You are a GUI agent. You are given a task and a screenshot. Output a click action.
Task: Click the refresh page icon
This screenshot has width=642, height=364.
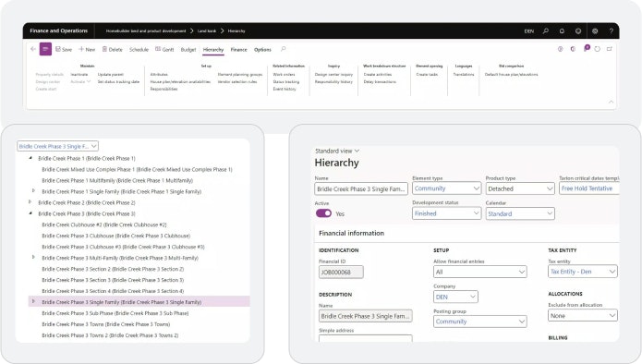point(598,49)
